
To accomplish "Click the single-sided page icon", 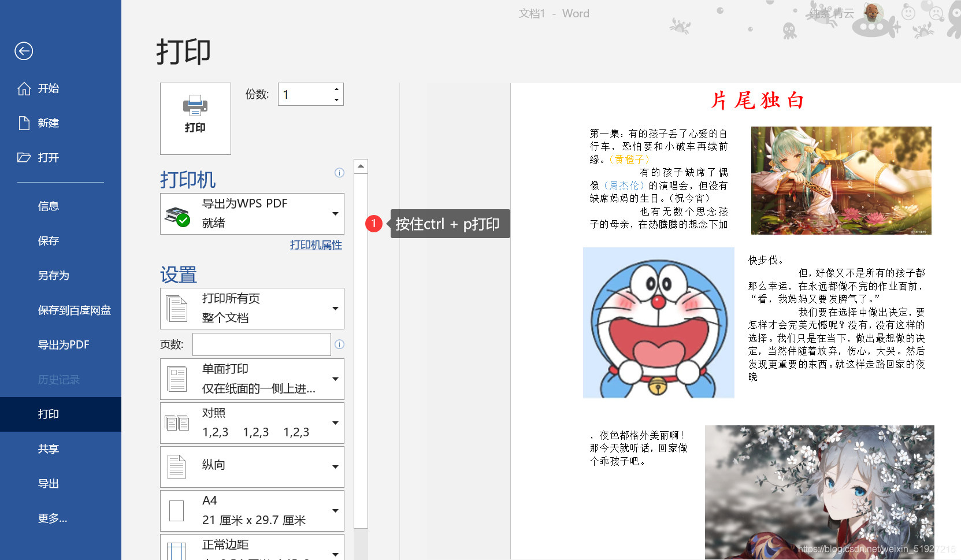I will (177, 379).
